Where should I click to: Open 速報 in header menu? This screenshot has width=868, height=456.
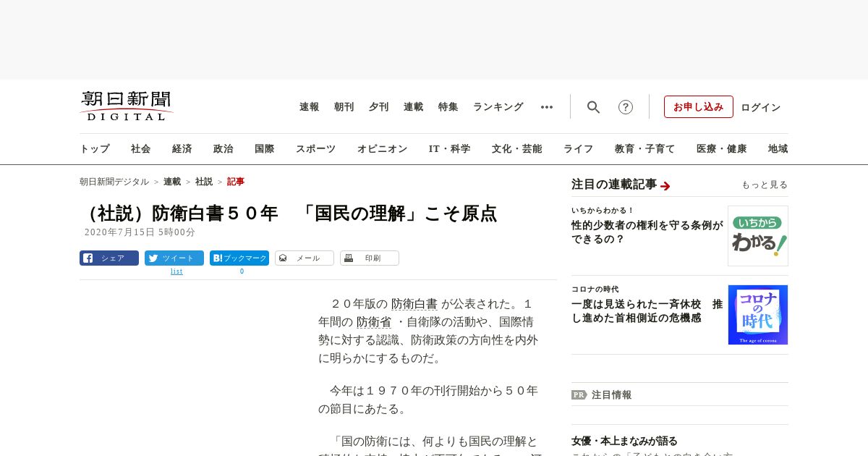pos(310,107)
